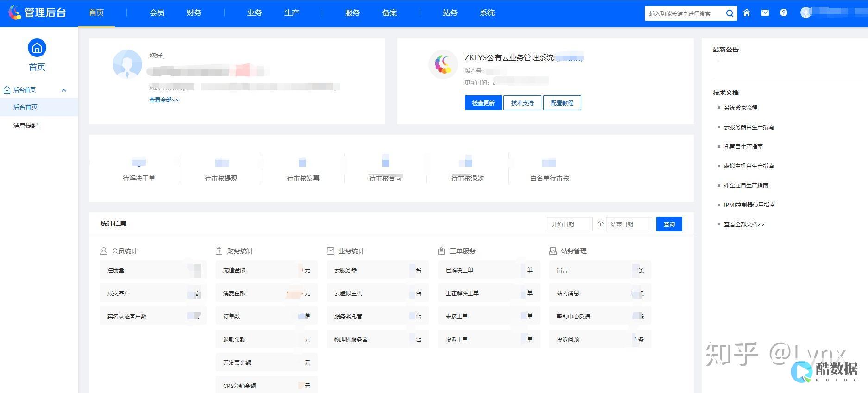
Task: Click the user avatar in the header
Action: (806, 13)
